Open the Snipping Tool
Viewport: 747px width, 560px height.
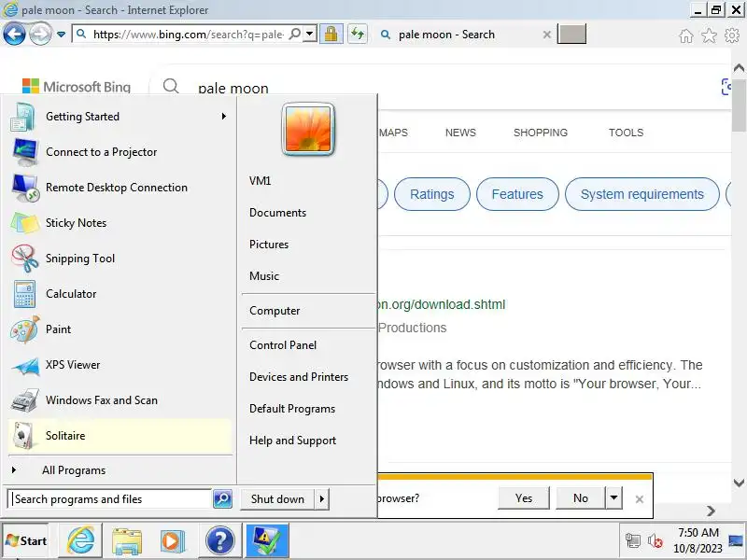coord(120,259)
